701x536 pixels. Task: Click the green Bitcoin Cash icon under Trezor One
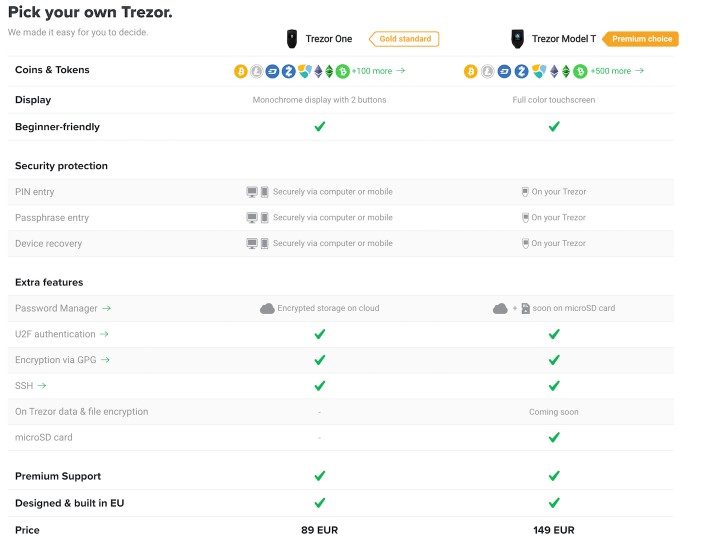pyautogui.click(x=343, y=71)
